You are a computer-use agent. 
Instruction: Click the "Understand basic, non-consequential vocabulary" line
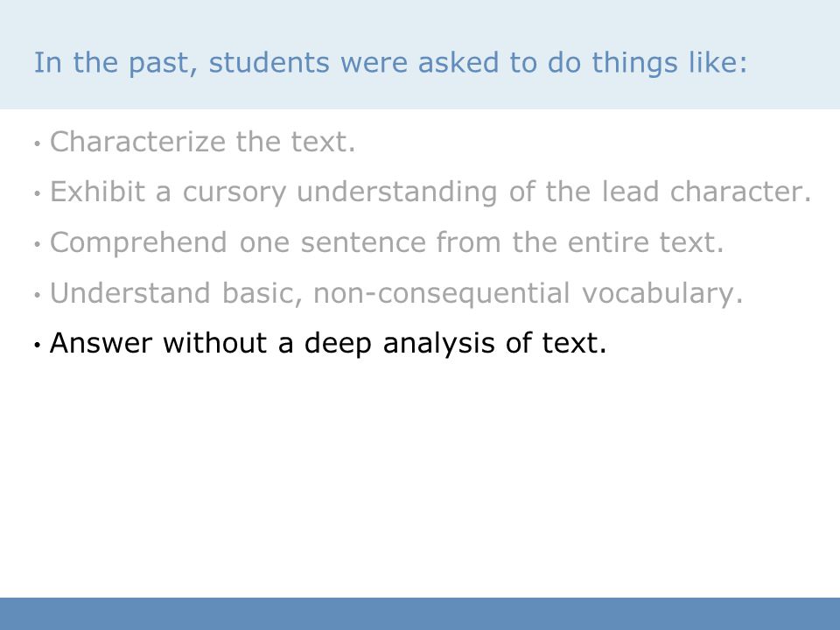point(396,294)
